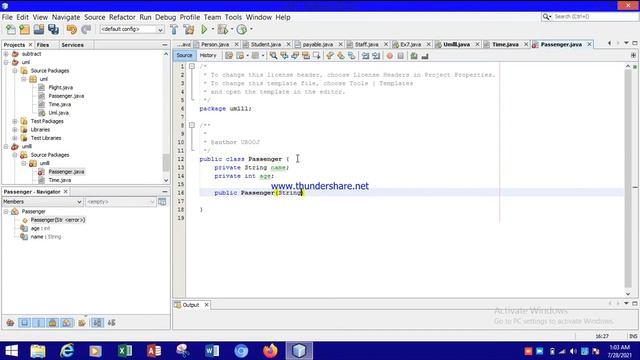Toggle Show Inner Classes filter in Navigator
The width and height of the screenshot is (640, 360).
(67, 323)
